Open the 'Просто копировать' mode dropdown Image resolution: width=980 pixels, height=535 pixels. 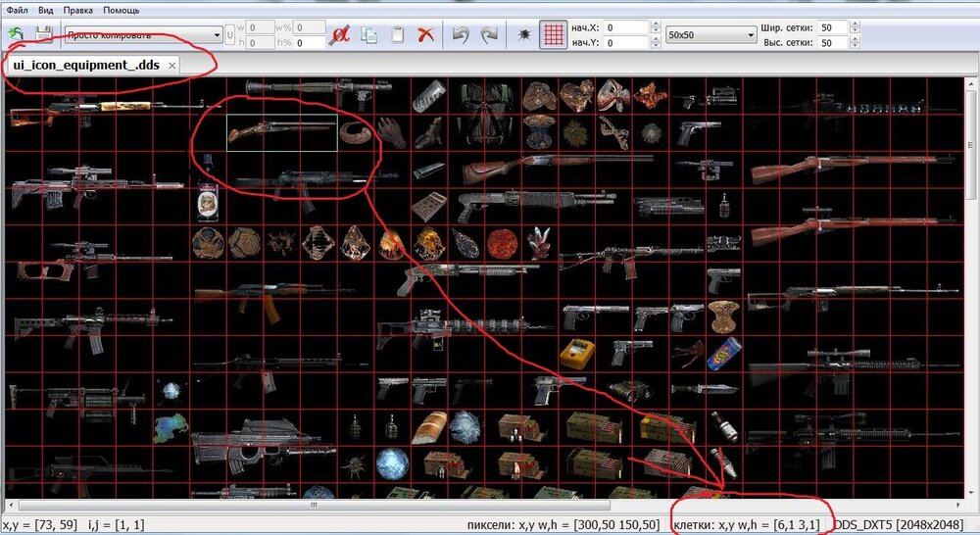coord(144,35)
